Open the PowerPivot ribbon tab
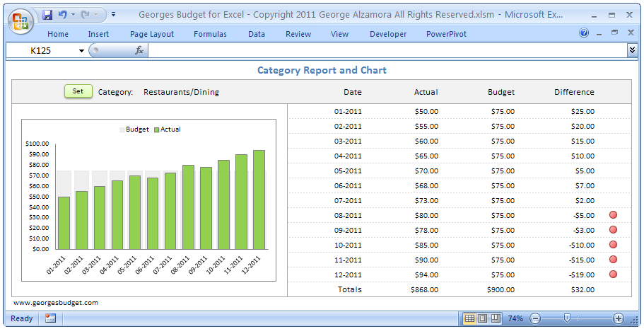The width and height of the screenshot is (644, 329). (x=446, y=34)
